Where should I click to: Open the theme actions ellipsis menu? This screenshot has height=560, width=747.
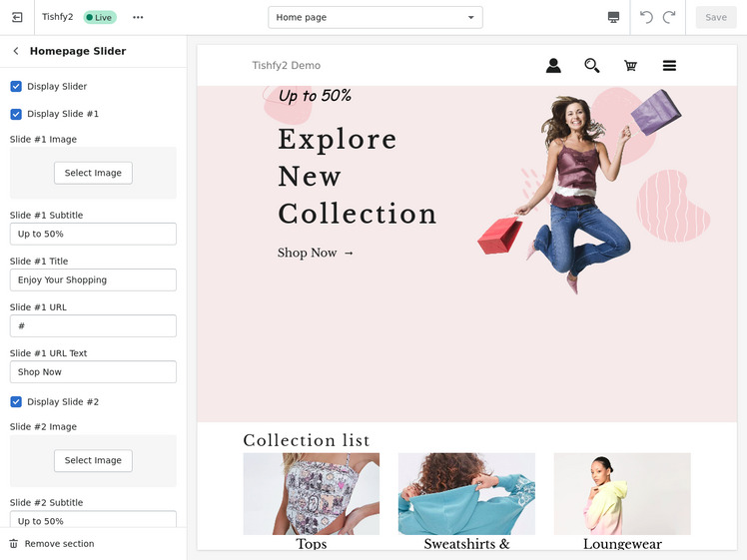pos(138,17)
